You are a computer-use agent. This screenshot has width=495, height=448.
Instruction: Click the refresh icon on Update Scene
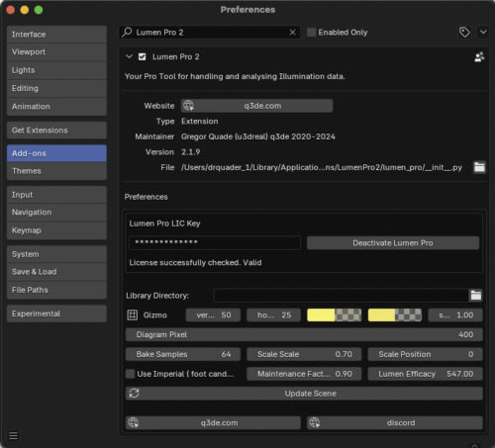pyautogui.click(x=134, y=394)
